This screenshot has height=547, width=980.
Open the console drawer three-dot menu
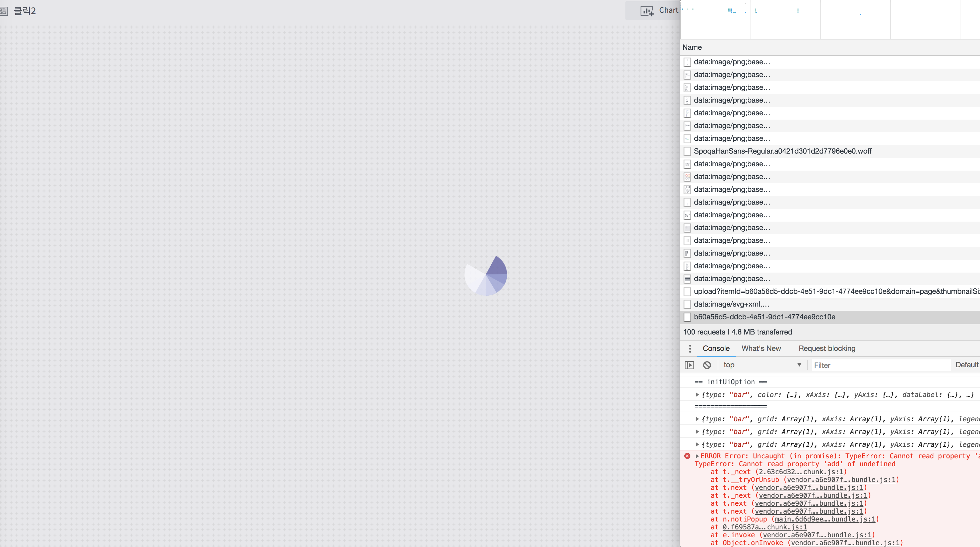[x=690, y=348]
